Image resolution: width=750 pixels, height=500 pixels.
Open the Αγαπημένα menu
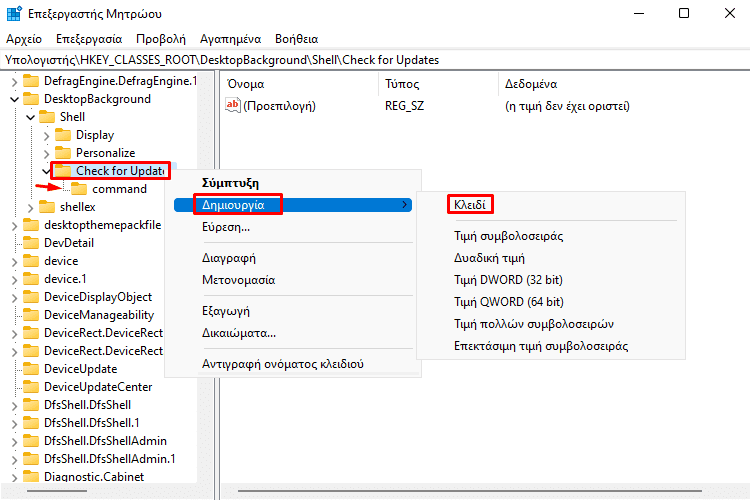[231, 39]
